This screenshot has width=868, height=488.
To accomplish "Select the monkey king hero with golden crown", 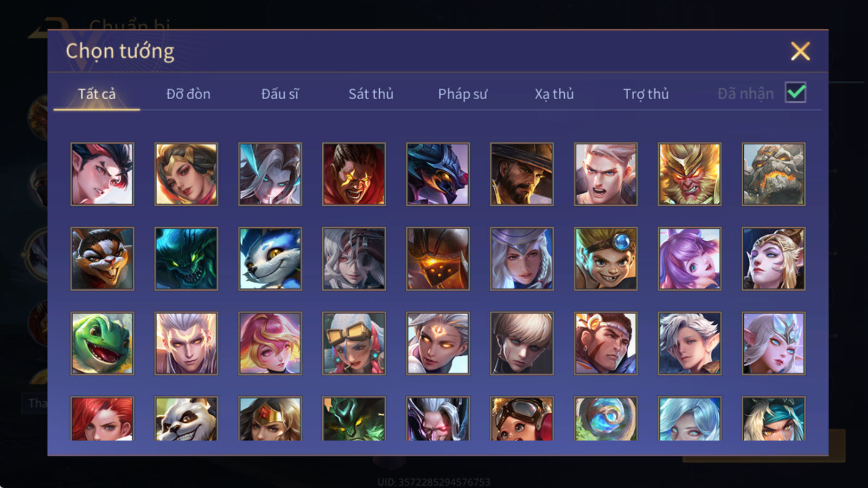I will click(690, 174).
